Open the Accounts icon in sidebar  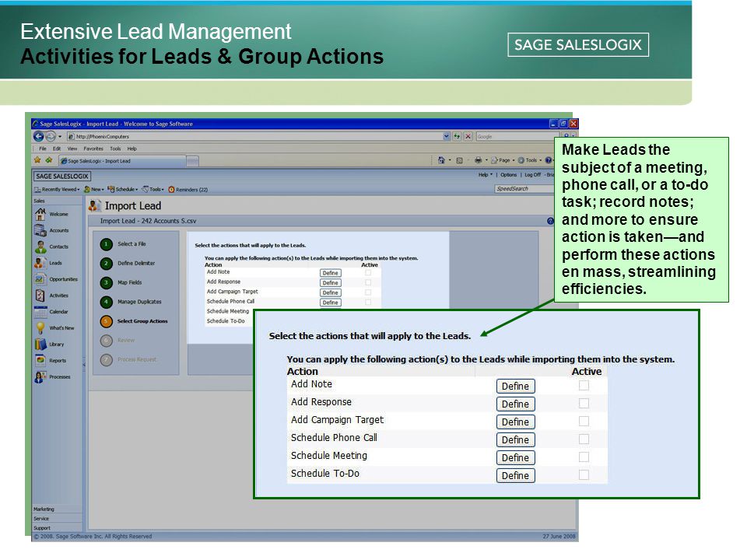click(40, 230)
